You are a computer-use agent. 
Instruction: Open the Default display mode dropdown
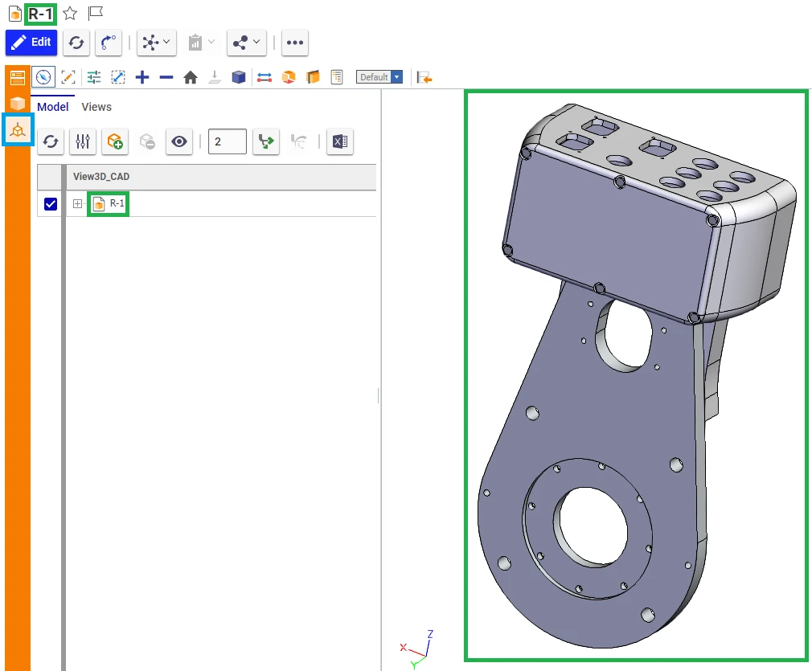click(379, 77)
